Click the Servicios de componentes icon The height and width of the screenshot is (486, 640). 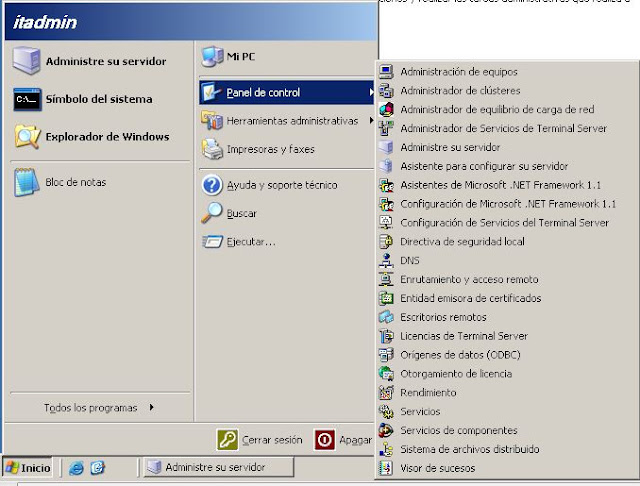386,430
